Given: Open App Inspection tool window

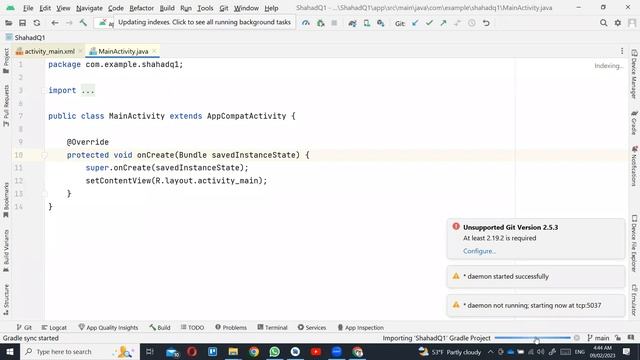Looking at the screenshot, I should tap(360, 327).
